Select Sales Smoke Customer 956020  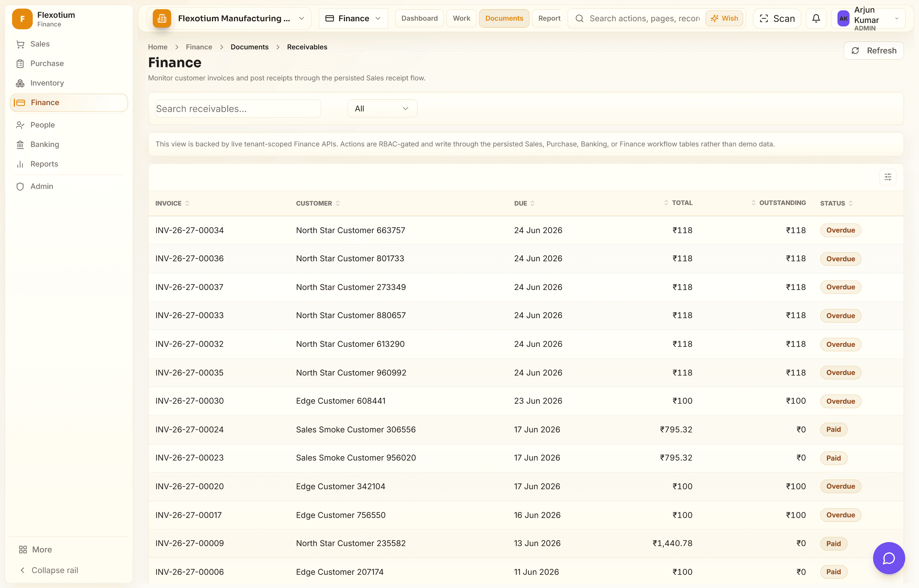[x=356, y=458]
